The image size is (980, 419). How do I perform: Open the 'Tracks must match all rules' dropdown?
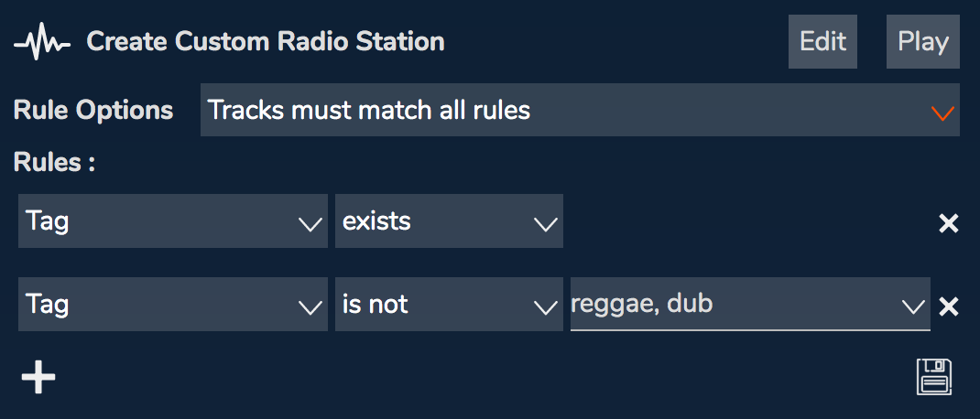[580, 110]
